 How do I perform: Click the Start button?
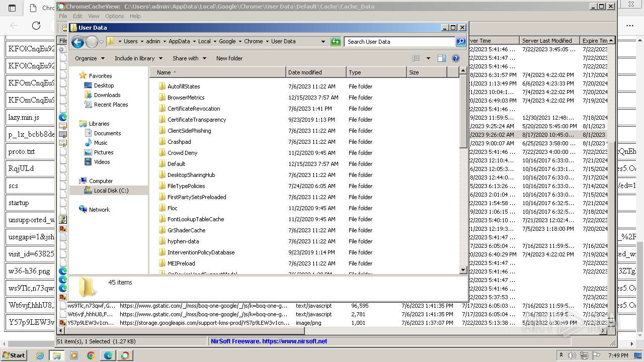click(14, 355)
